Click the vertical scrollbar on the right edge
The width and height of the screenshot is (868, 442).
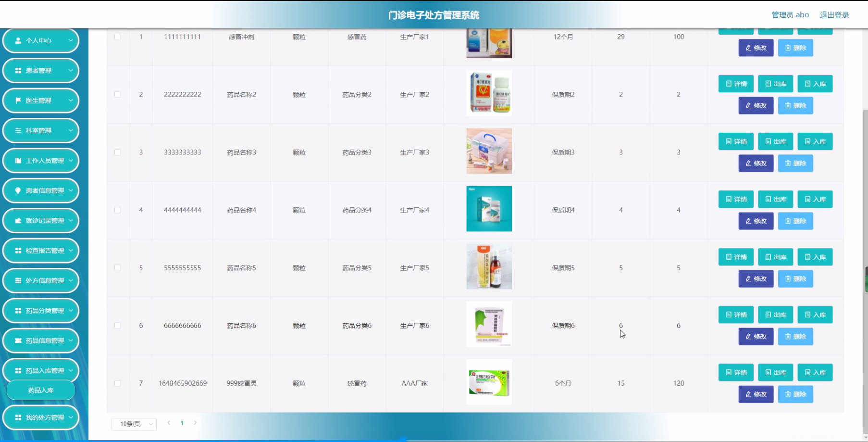coord(866,272)
